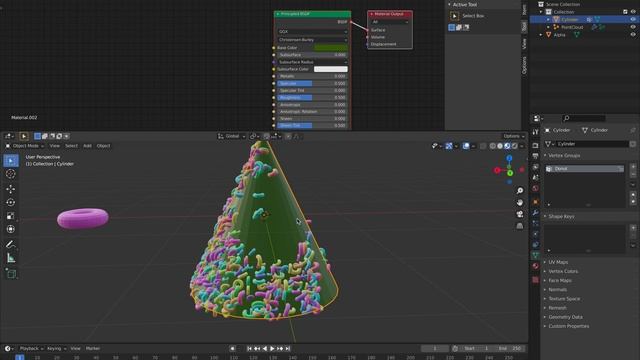Open the GGX distribution dropdown in Principled BSDF
Viewport: 640px width, 360px height.
tap(313, 31)
